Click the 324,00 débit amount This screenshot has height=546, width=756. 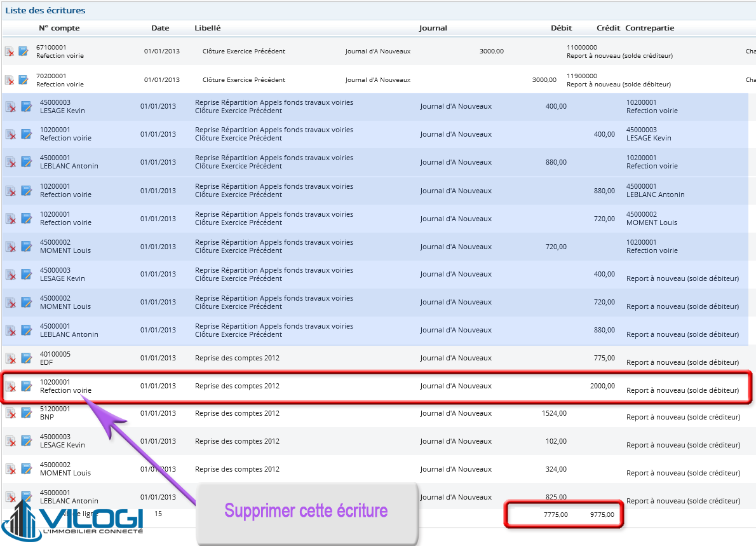pyautogui.click(x=556, y=469)
